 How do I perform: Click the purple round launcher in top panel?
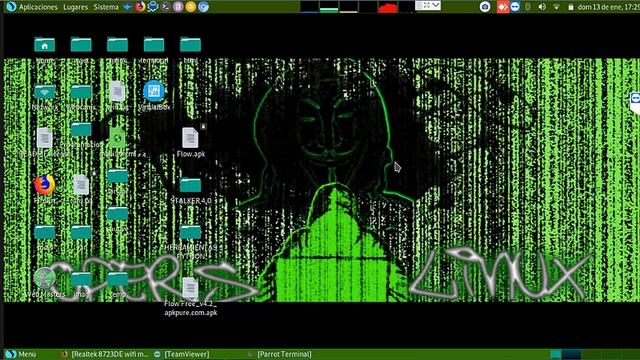click(x=178, y=7)
